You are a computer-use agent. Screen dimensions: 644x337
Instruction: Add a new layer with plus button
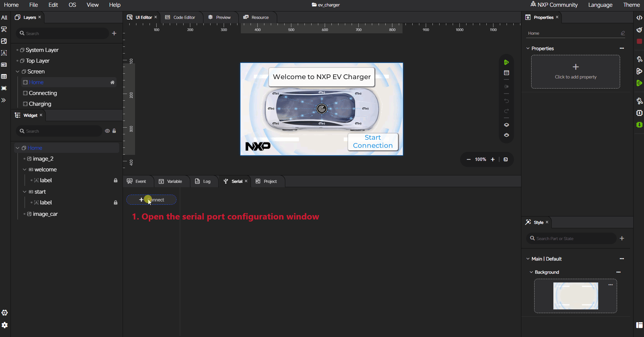114,33
